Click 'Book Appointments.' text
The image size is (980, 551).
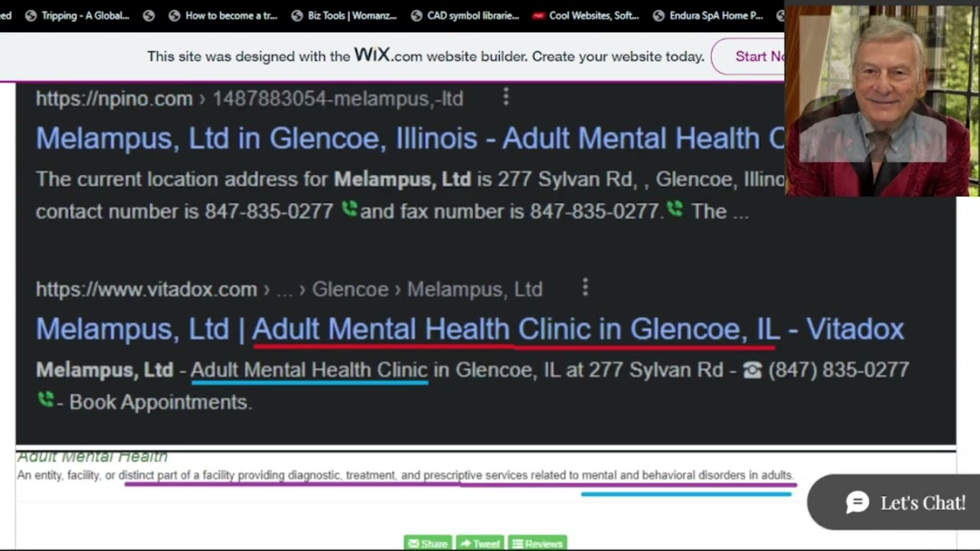160,403
